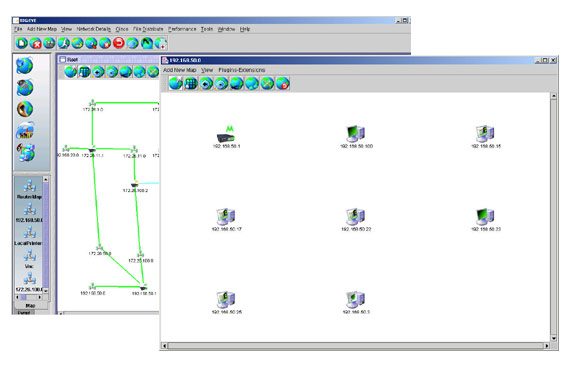Open the Performance menu
Screen dimensions: 574x365
tap(182, 29)
